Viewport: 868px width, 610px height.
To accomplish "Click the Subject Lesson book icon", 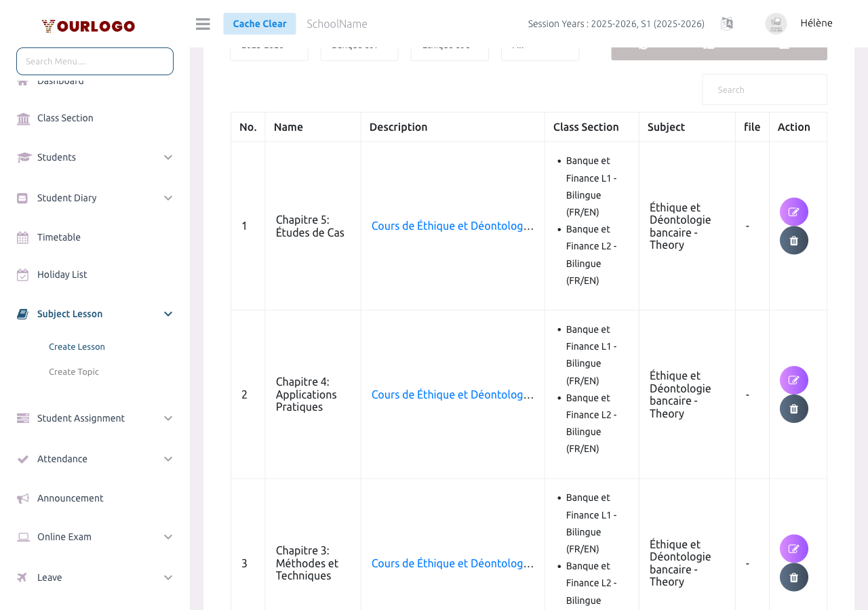I will point(22,313).
